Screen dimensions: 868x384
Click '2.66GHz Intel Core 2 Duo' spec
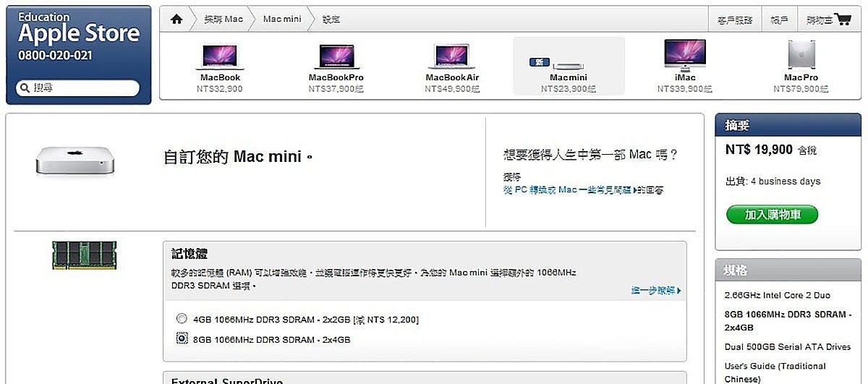(778, 295)
